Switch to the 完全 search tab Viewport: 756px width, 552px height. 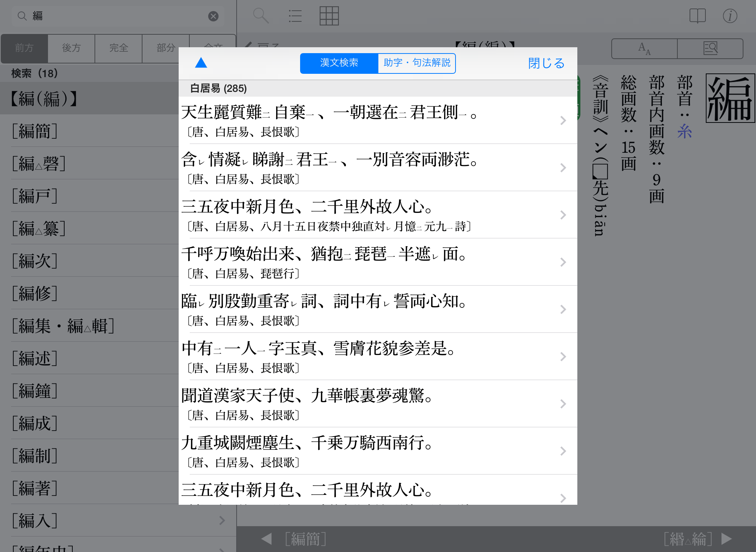118,48
